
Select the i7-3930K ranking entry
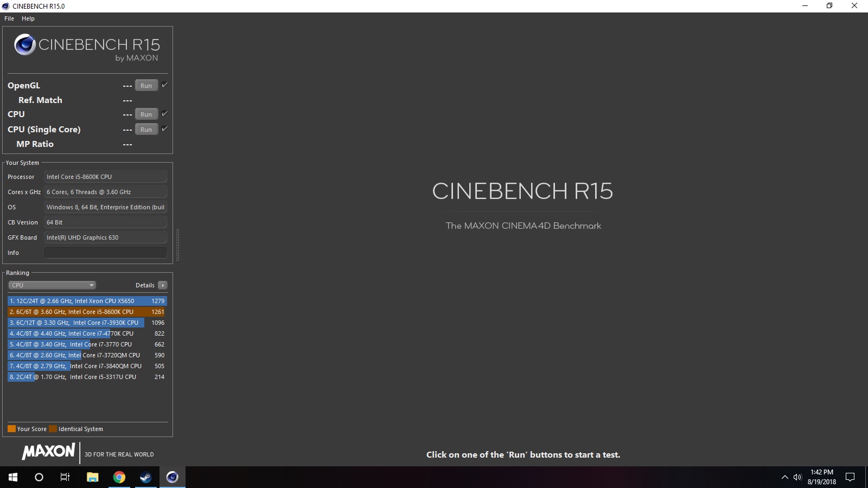(x=87, y=323)
